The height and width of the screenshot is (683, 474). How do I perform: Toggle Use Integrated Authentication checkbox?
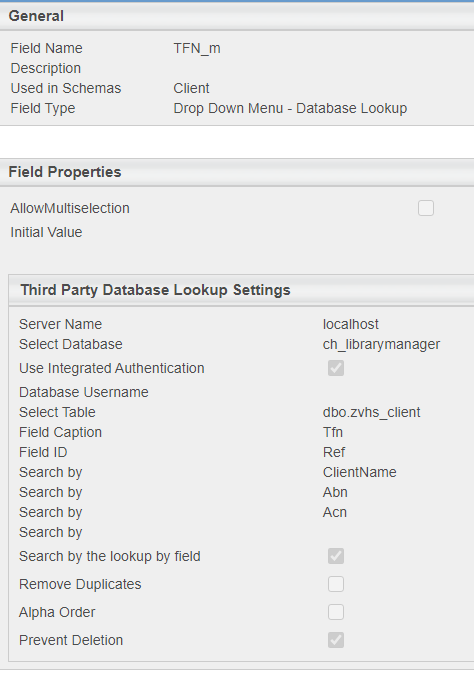point(336,368)
